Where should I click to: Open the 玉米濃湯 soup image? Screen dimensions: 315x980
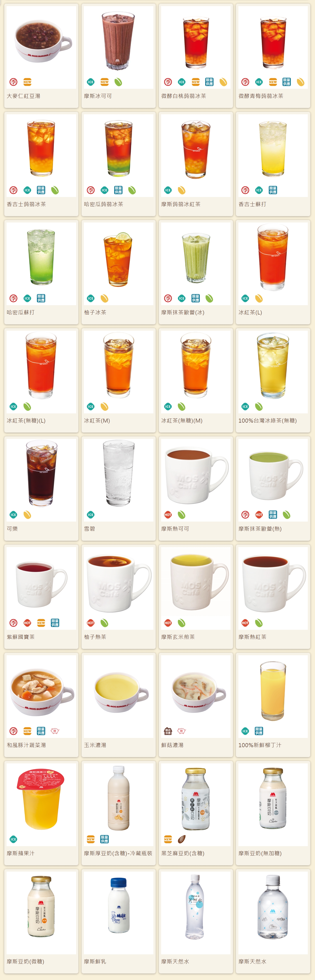[118, 690]
